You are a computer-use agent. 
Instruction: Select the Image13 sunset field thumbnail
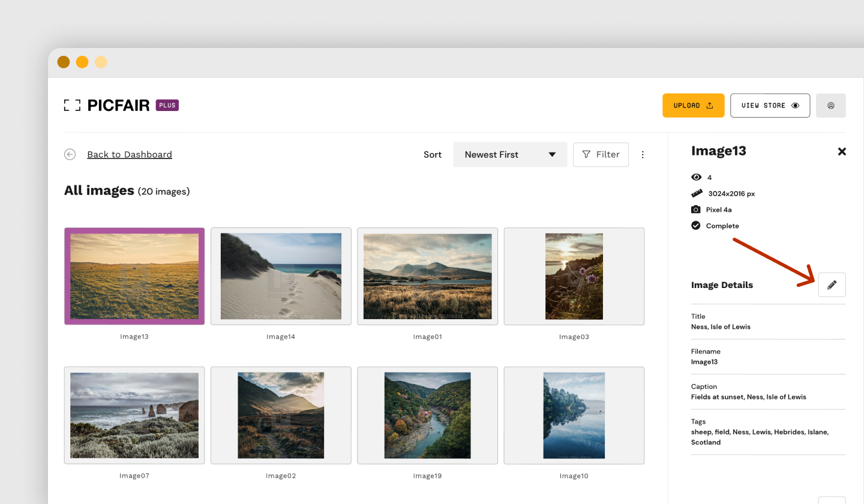tap(134, 276)
